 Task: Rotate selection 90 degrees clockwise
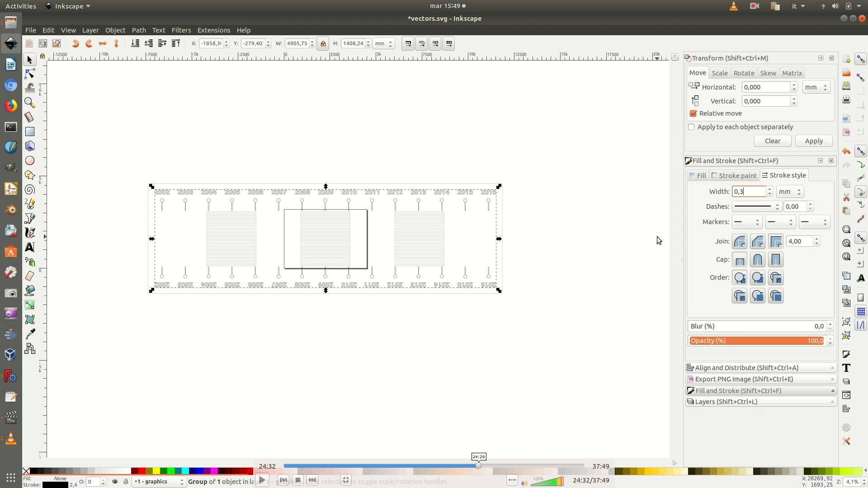[89, 43]
